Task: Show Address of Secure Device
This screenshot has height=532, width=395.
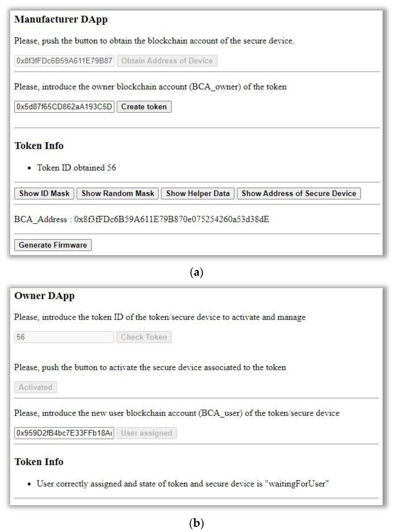Action: pyautogui.click(x=299, y=193)
